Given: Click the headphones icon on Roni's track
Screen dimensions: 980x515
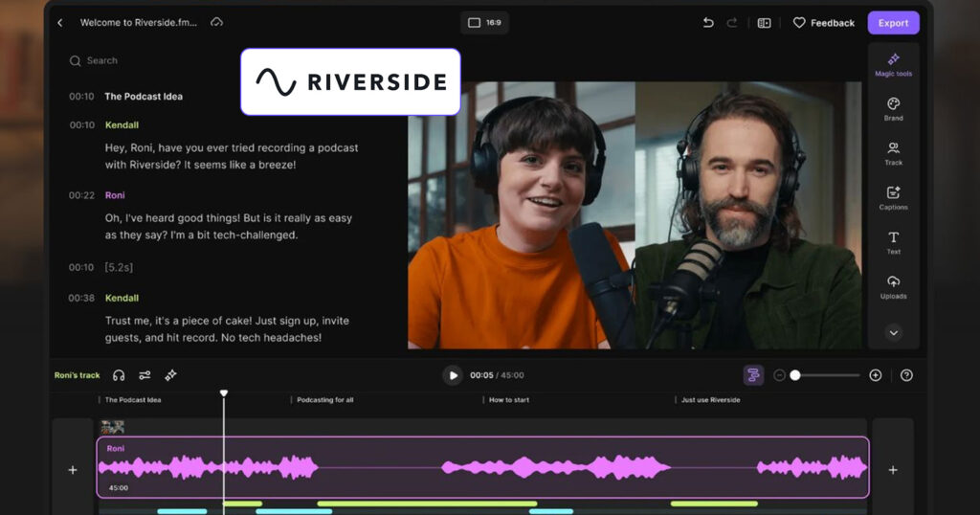Looking at the screenshot, I should [119, 375].
